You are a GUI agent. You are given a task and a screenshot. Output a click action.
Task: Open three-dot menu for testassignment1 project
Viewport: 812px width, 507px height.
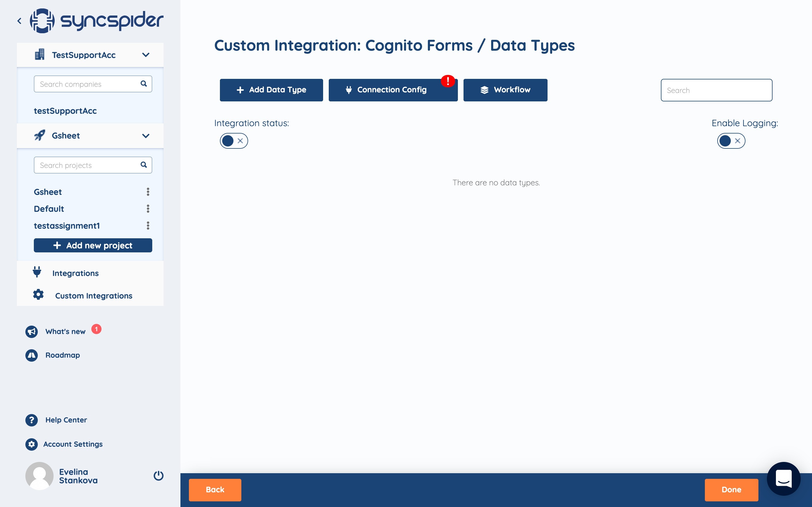click(x=148, y=226)
